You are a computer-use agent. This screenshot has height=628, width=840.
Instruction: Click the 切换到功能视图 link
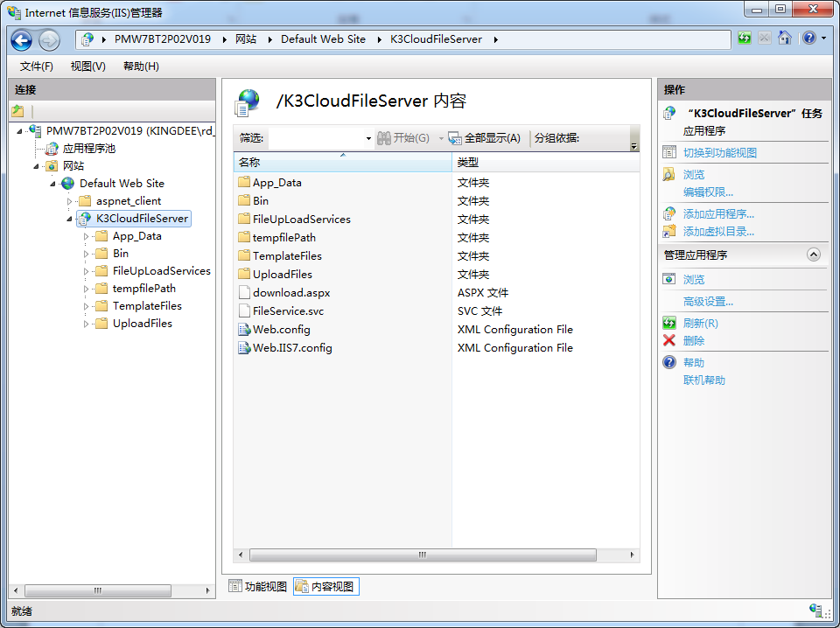click(x=719, y=152)
